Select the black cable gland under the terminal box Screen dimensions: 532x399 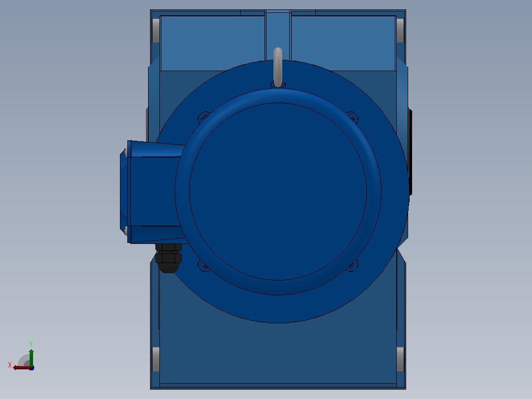(169, 258)
